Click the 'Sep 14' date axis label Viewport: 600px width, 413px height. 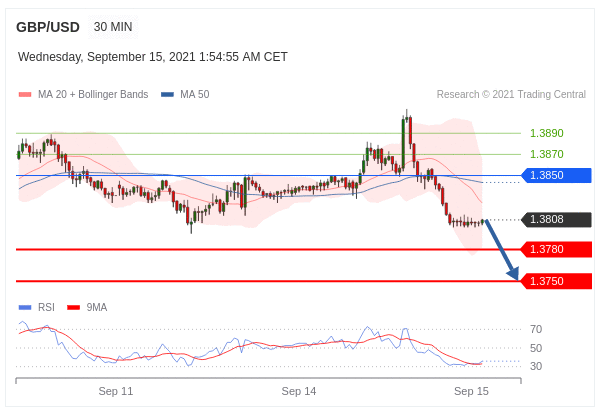tap(299, 391)
